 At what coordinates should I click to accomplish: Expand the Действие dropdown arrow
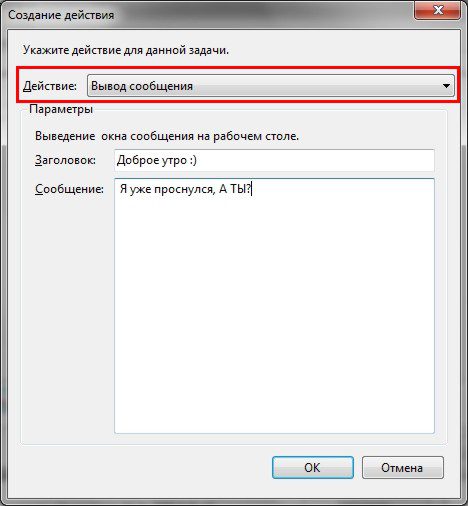click(446, 86)
